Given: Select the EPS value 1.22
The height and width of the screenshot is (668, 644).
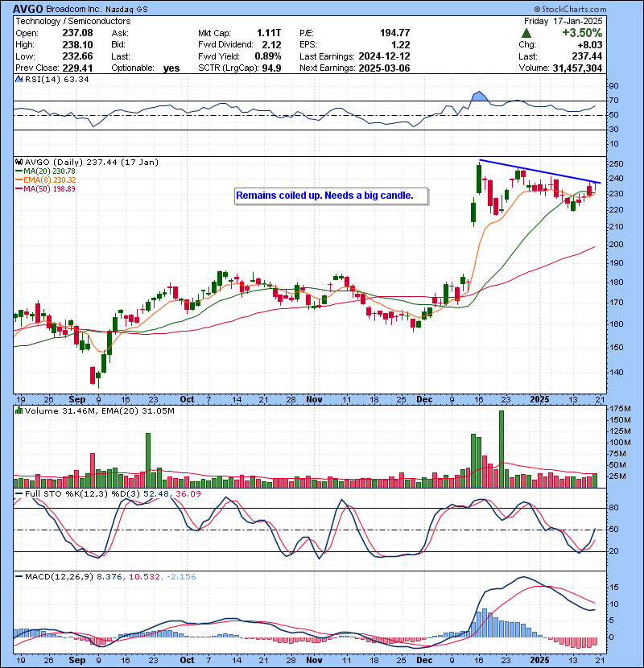Looking at the screenshot, I should coord(400,45).
